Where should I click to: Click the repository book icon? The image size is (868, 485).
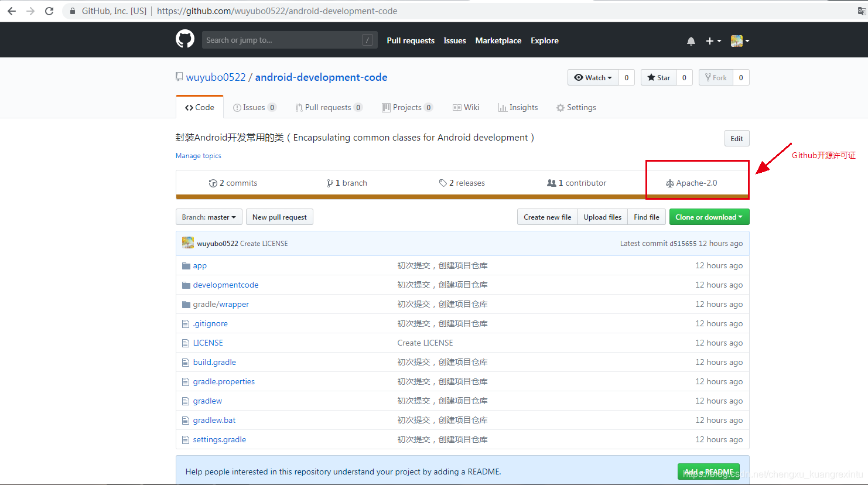tap(179, 77)
